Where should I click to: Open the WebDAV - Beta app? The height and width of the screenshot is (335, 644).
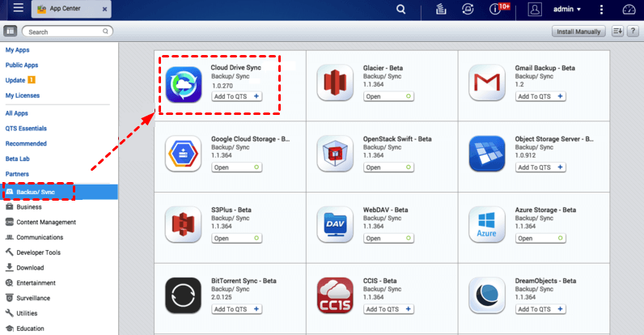[388, 239]
